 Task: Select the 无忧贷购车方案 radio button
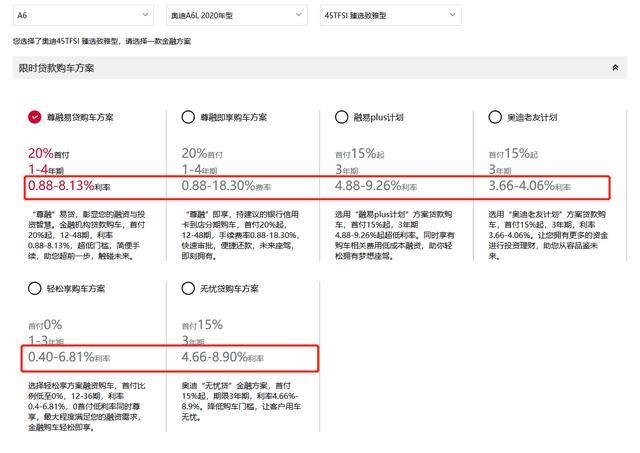point(188,289)
